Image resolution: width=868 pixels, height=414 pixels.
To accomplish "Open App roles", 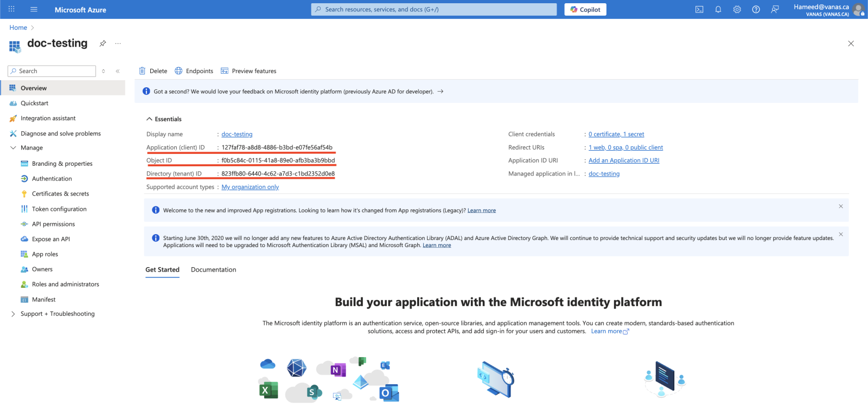I will point(44,254).
